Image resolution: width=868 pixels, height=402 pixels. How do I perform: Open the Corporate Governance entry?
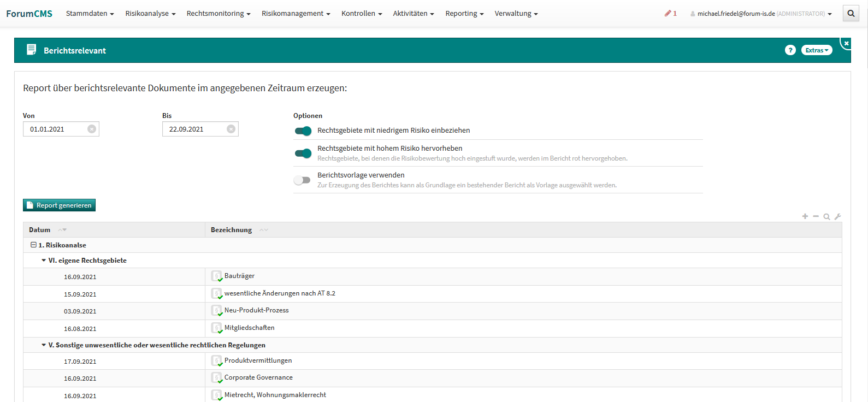coord(258,377)
